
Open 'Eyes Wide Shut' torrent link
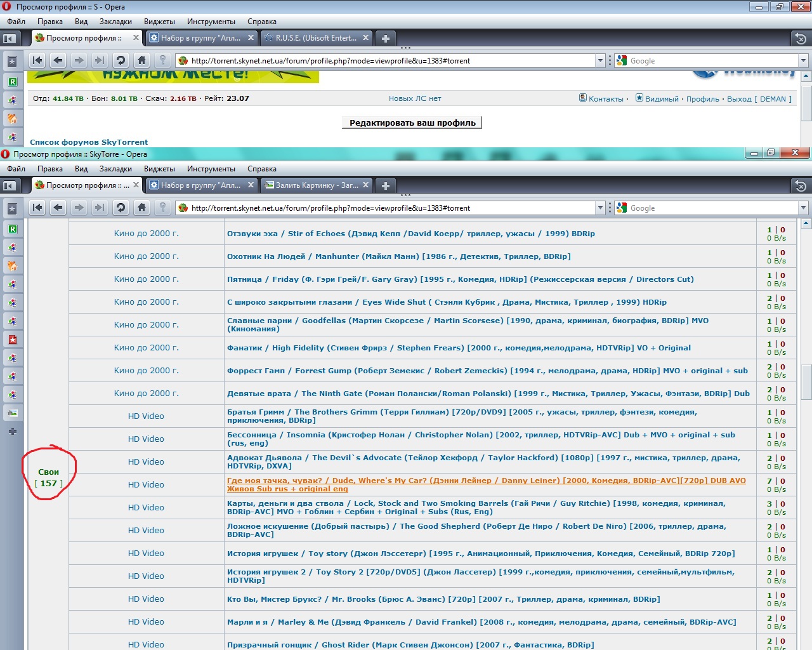[x=447, y=302]
